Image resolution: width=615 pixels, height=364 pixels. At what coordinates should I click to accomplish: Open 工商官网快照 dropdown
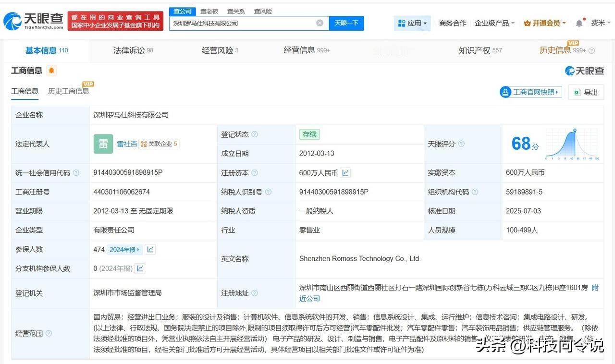coord(531,92)
